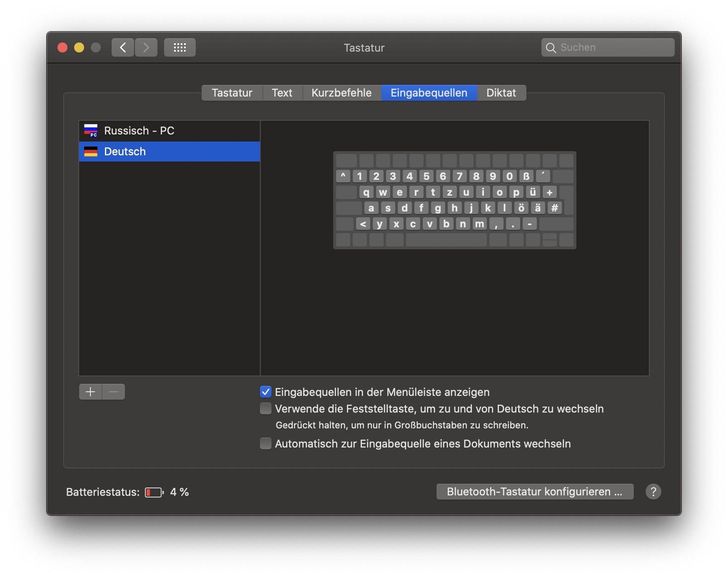Select the Eingabequellen tab
Viewport: 728px width, 577px height.
pyautogui.click(x=429, y=93)
